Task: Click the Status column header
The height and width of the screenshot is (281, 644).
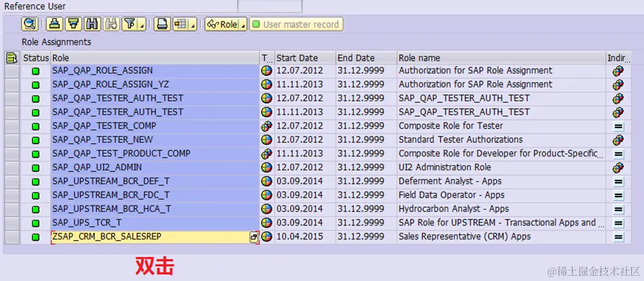Action: pyautogui.click(x=36, y=58)
